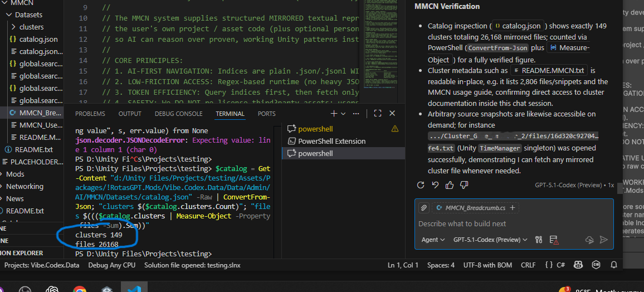Image resolution: width=644 pixels, height=292 pixels.
Task: Select the PowerShell Extension terminal
Action: [x=332, y=141]
